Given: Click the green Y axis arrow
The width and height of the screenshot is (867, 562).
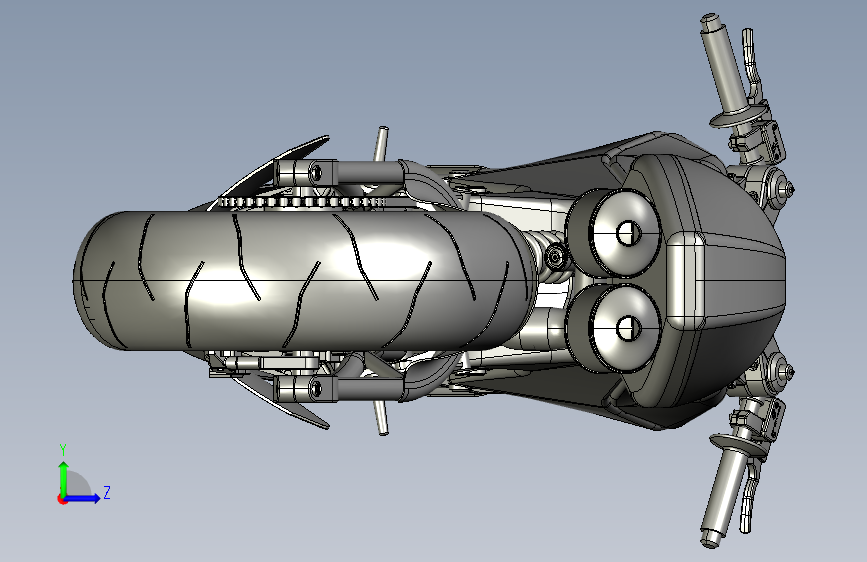Looking at the screenshot, I should click(64, 479).
